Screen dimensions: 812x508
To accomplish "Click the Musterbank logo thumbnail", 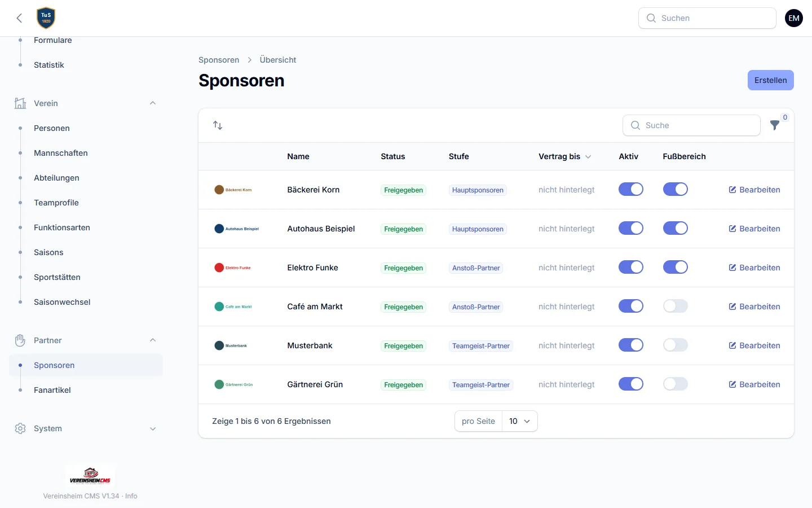I will click(231, 345).
